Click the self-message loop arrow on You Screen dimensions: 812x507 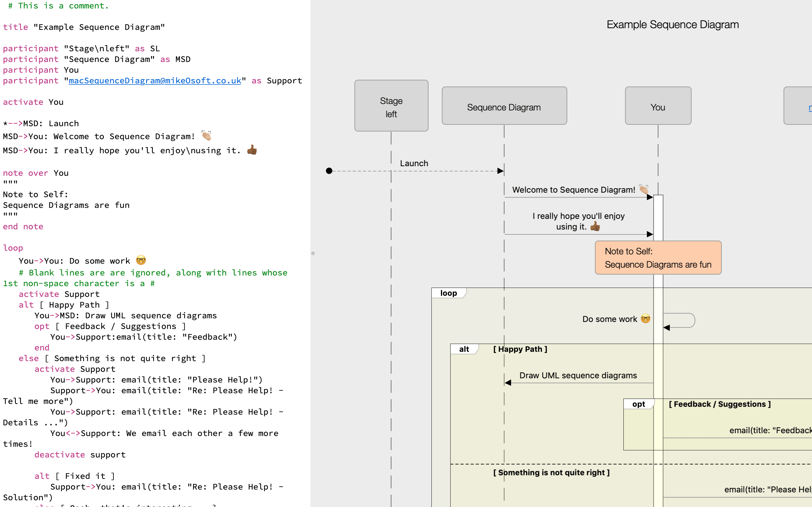[x=679, y=321]
